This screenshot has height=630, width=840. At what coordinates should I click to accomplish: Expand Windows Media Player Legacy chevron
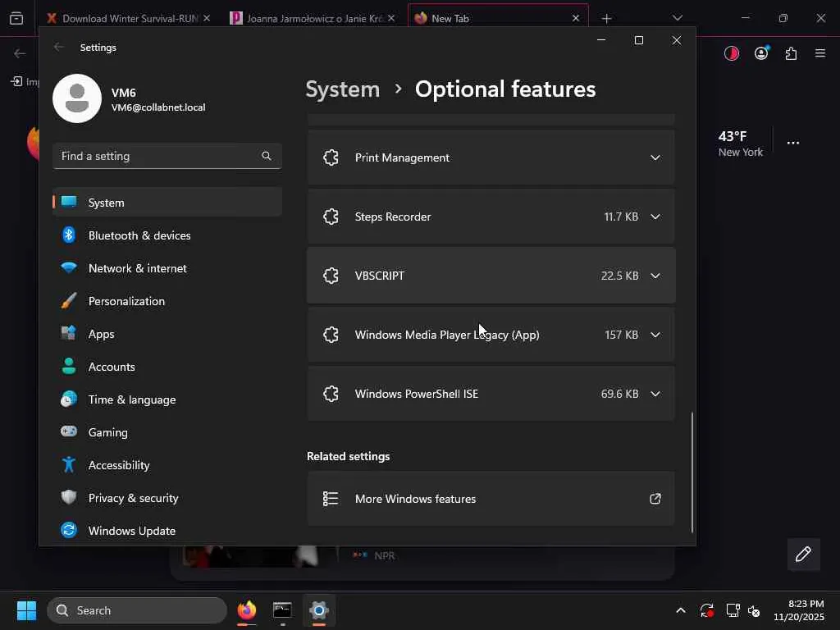(655, 335)
